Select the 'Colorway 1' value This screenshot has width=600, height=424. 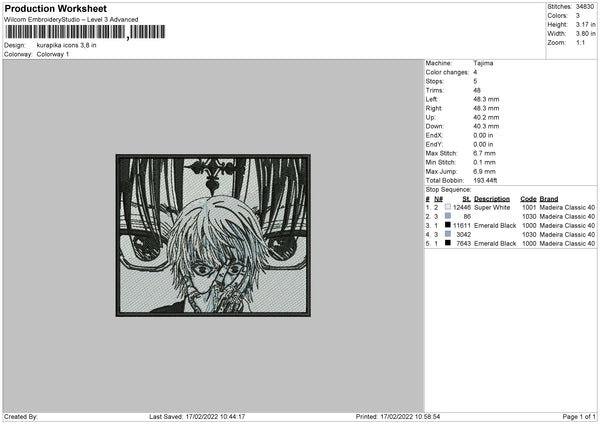click(x=53, y=54)
